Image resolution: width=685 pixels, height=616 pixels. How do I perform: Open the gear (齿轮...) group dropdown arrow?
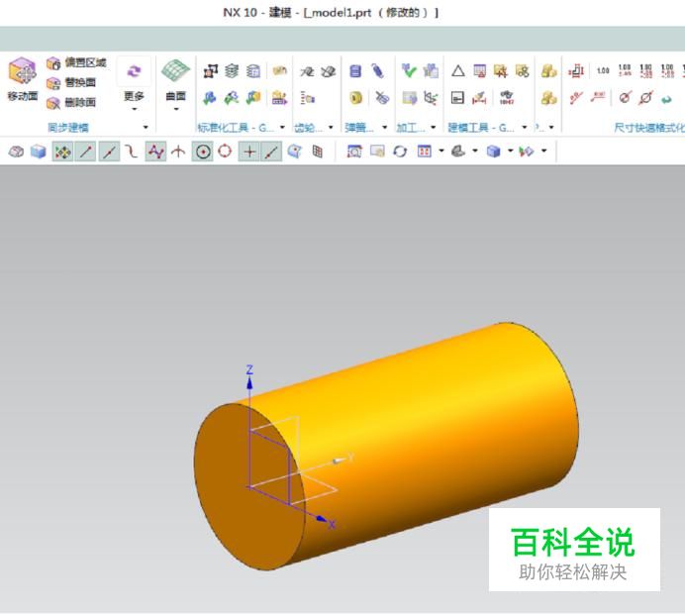pyautogui.click(x=331, y=127)
